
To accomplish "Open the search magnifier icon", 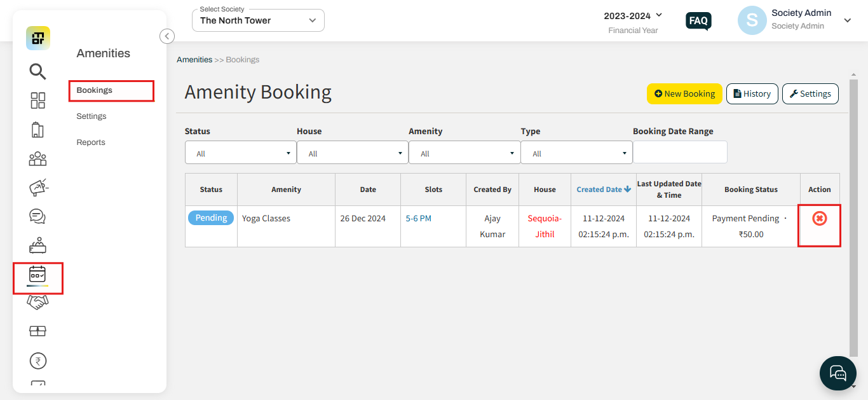I will (x=38, y=71).
